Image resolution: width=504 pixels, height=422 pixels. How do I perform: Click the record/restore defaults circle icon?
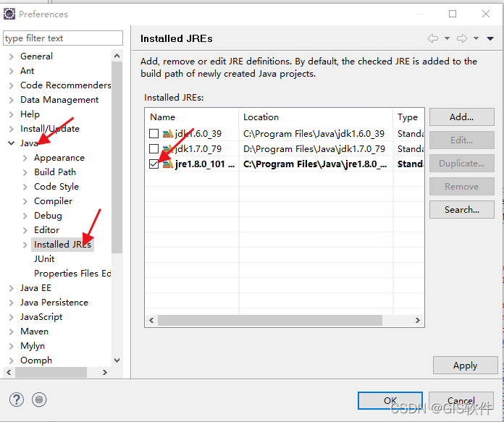tap(39, 400)
